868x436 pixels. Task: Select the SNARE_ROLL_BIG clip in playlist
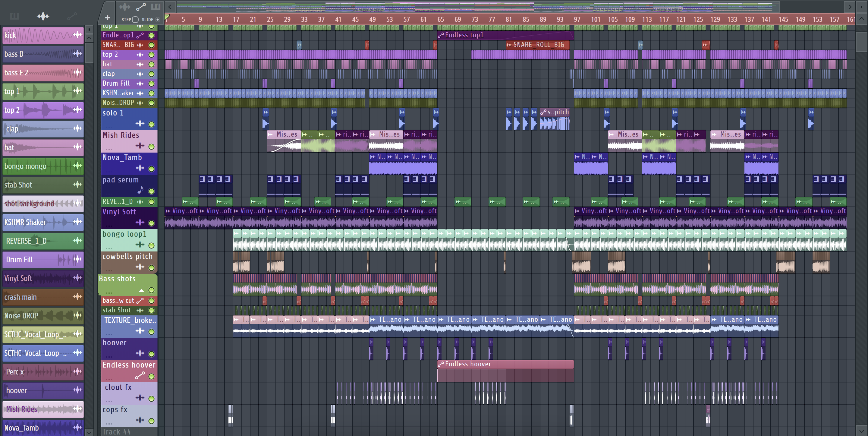click(x=537, y=45)
